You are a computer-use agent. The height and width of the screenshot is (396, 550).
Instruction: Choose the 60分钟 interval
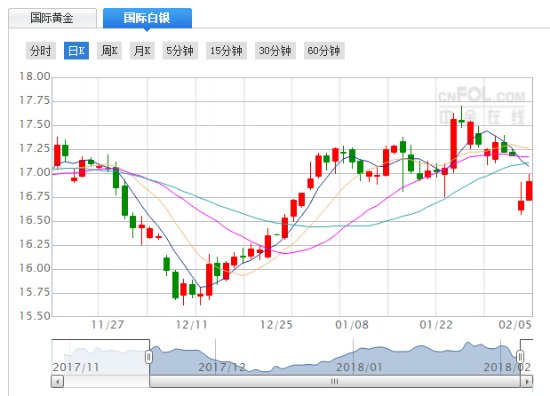[324, 51]
